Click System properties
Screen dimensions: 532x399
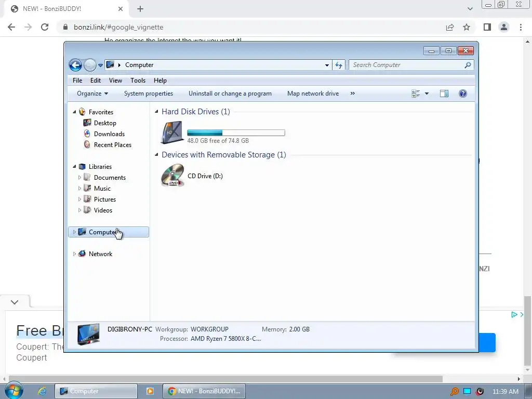click(148, 94)
